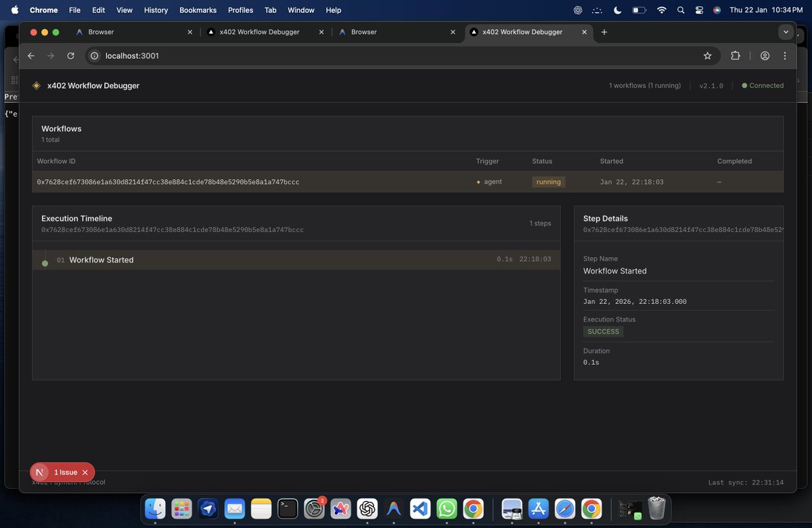Select the workflow row 0x7628cef...bccc

(x=407, y=182)
